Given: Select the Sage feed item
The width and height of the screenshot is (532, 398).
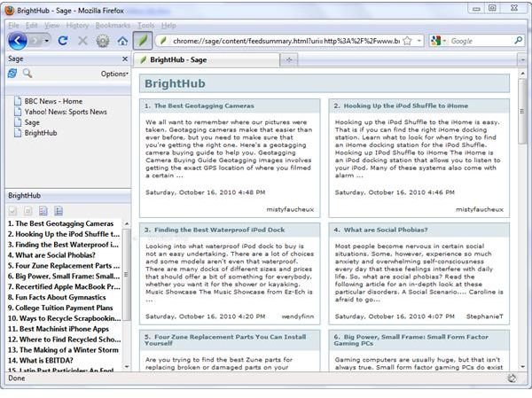Looking at the screenshot, I should pos(32,122).
